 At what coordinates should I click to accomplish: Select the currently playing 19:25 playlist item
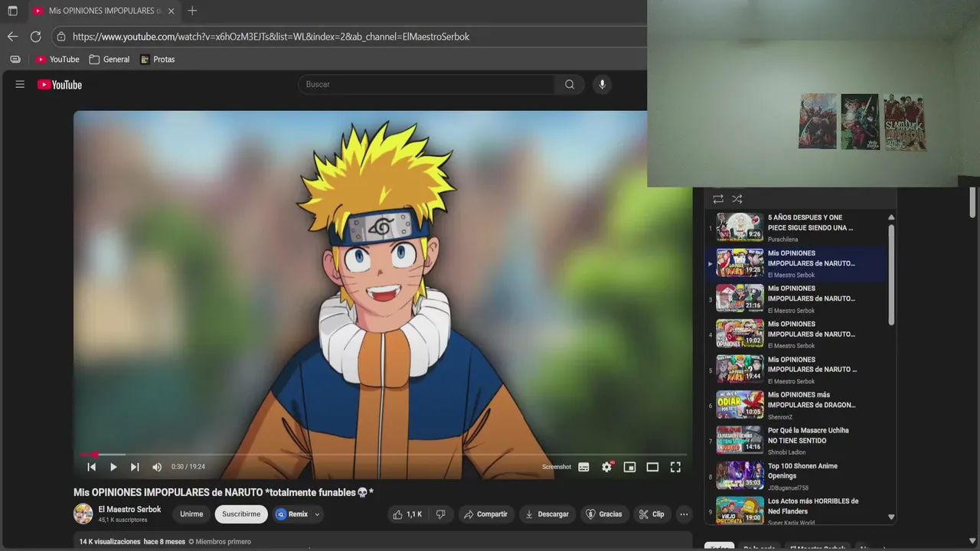796,263
